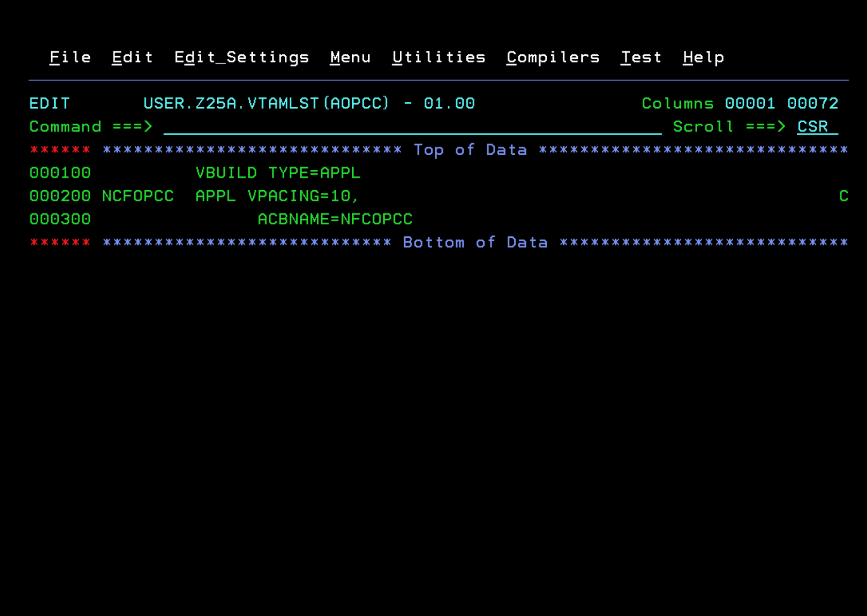The image size is (867, 616).
Task: Open the Edit_Settings menu
Action: (x=242, y=57)
